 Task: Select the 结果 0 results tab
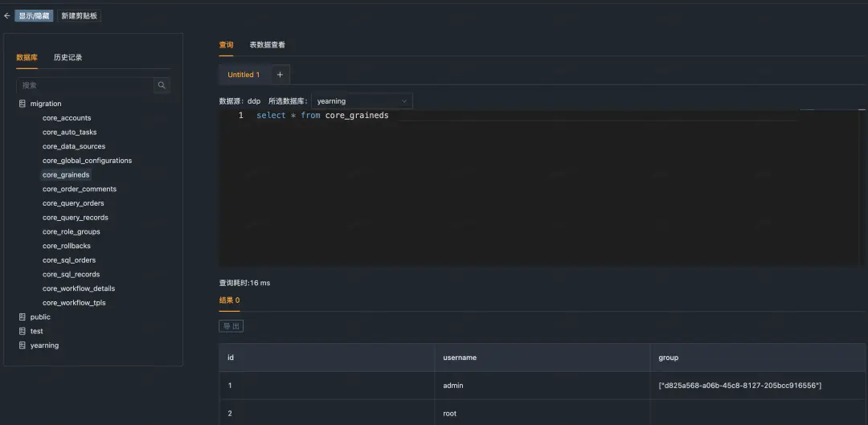tap(229, 300)
